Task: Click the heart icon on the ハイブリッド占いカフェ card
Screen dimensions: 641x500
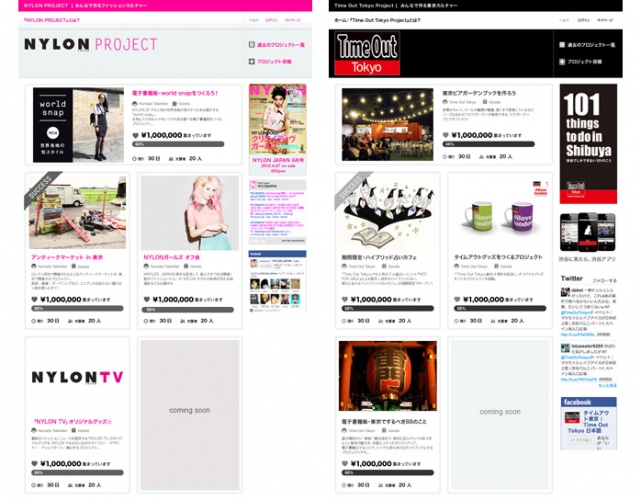Action: [345, 299]
